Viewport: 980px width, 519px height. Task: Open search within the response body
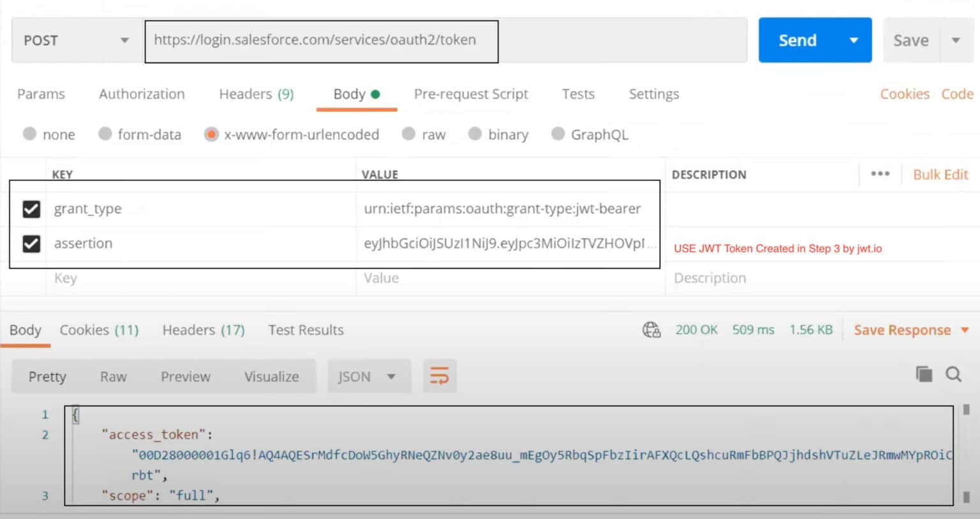pyautogui.click(x=953, y=375)
